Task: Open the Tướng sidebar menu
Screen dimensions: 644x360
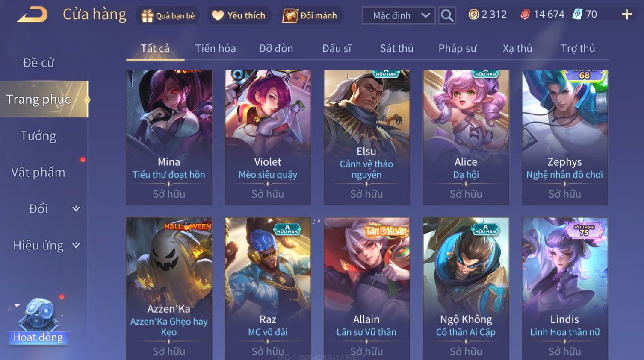Action: (38, 136)
